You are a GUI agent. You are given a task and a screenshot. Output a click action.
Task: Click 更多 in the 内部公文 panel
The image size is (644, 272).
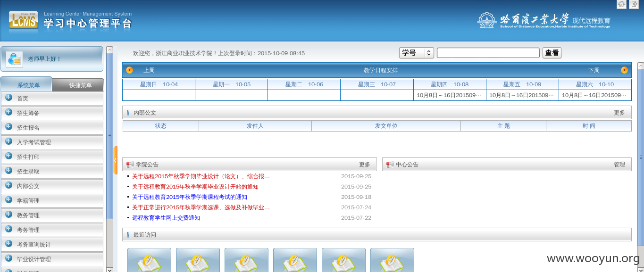619,113
